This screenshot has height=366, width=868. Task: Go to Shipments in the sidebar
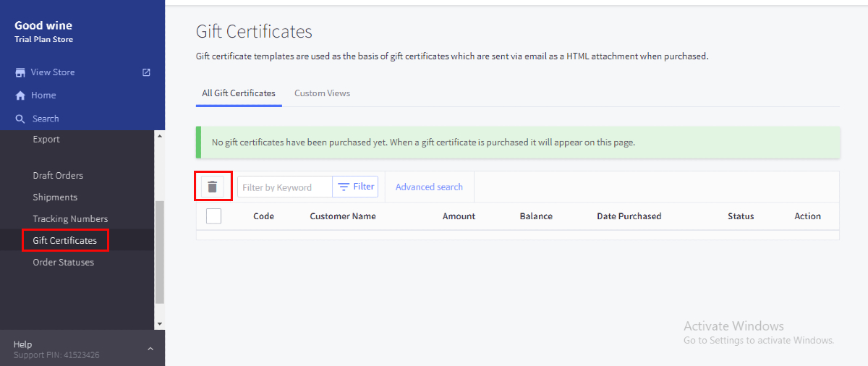pyautogui.click(x=55, y=197)
